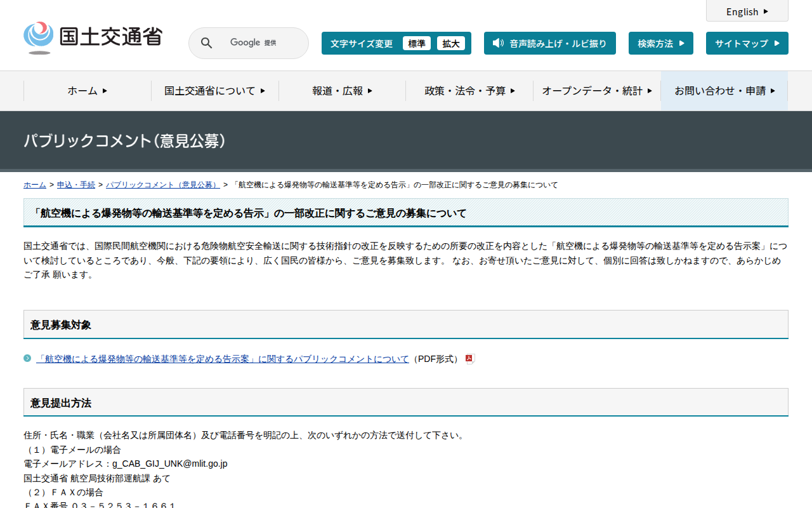Expand the 報道・広報 menu arrow
The image size is (812, 508).
(370, 91)
